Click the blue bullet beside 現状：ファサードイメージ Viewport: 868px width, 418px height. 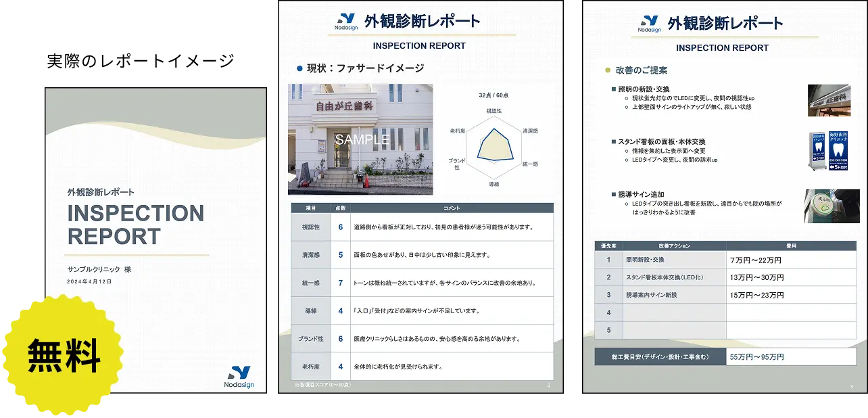[299, 68]
